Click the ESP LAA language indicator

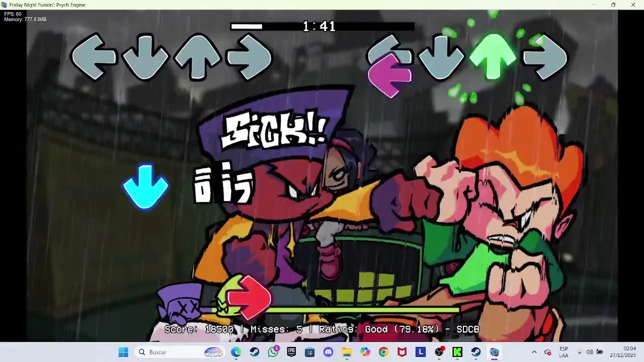tap(563, 352)
